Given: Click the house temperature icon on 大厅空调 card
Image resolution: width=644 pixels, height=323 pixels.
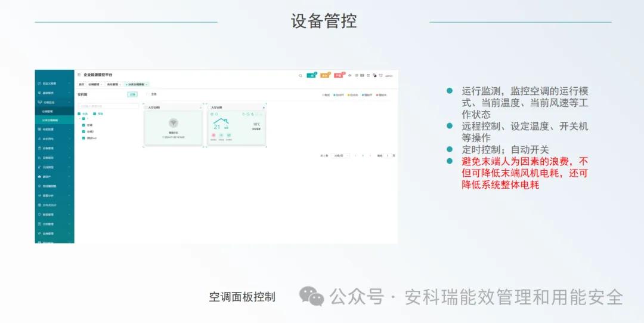Looking at the screenshot, I should click(x=221, y=124).
